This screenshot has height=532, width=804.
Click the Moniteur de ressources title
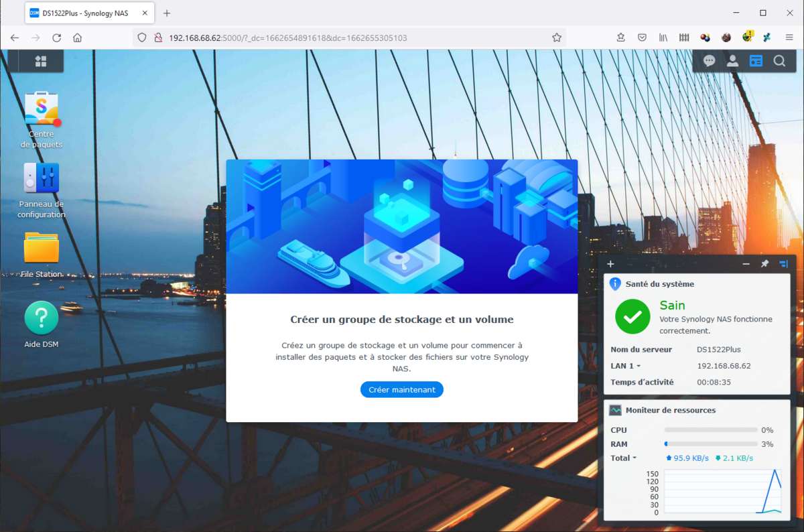tap(671, 410)
